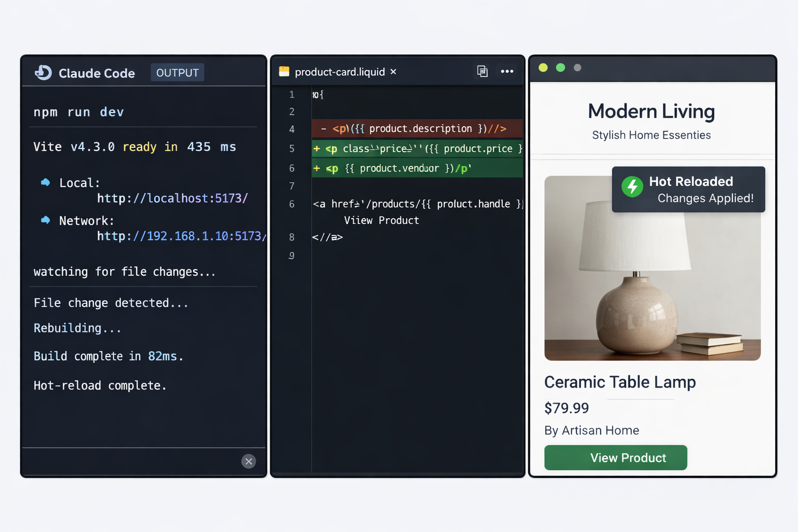The height and width of the screenshot is (532, 798).
Task: Click Build complete in 82ms line
Action: (108, 356)
